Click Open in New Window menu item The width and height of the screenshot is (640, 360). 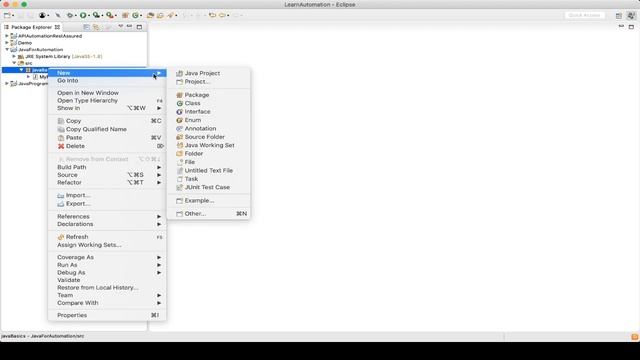[x=107, y=93]
